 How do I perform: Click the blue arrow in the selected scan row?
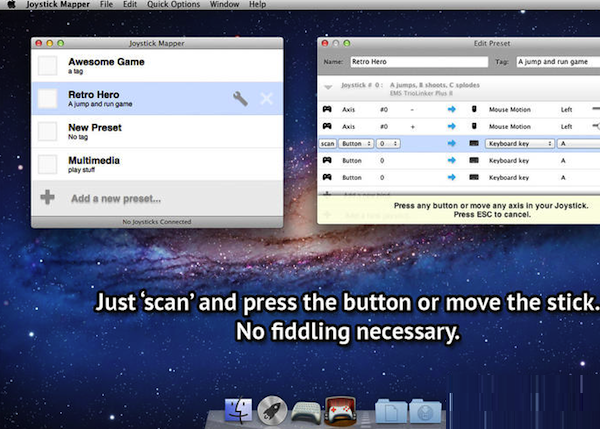tap(452, 143)
